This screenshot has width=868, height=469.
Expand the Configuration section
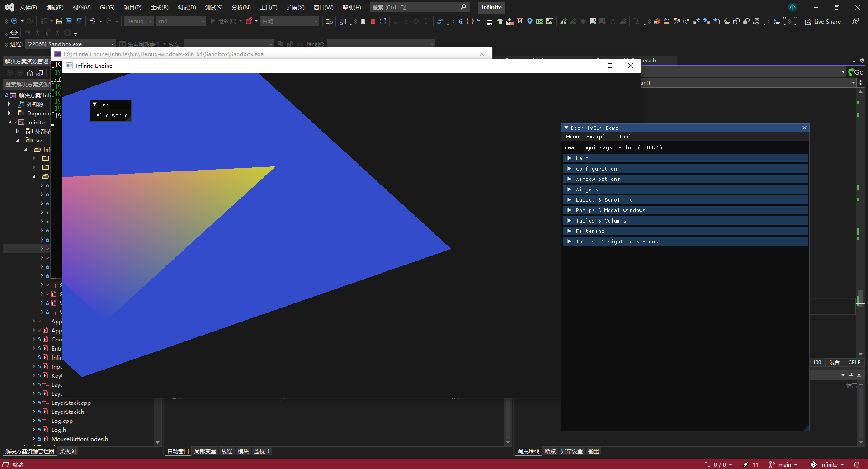pos(685,169)
